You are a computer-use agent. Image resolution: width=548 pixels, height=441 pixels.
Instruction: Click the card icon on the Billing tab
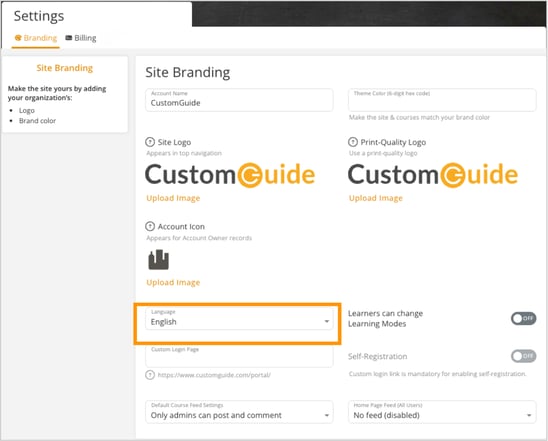coord(69,38)
